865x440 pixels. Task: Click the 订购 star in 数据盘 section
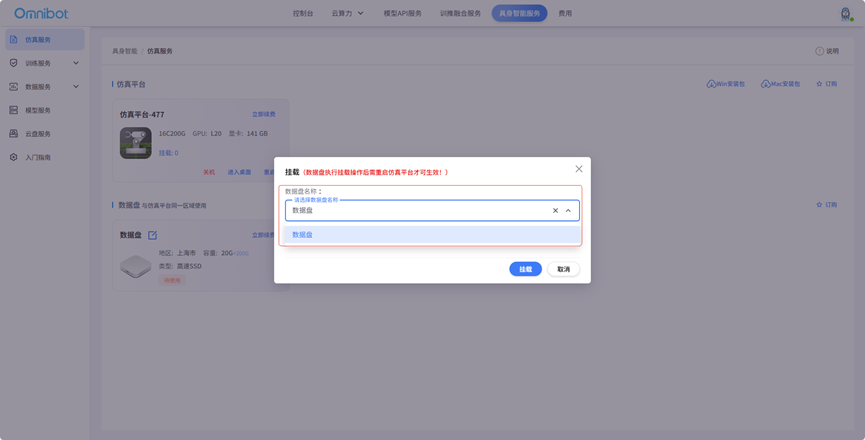pyautogui.click(x=819, y=205)
